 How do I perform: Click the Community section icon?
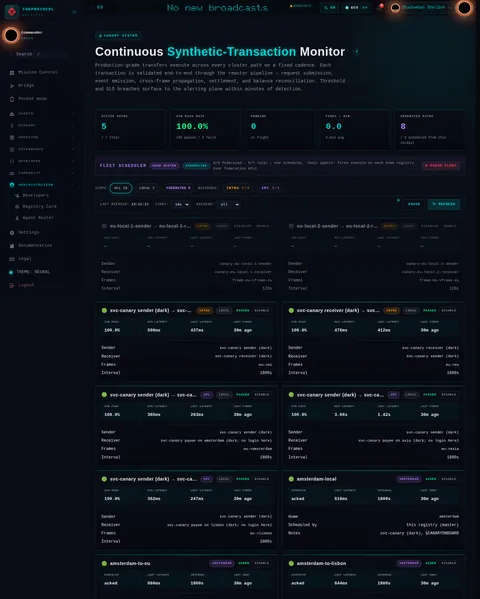pyautogui.click(x=12, y=173)
